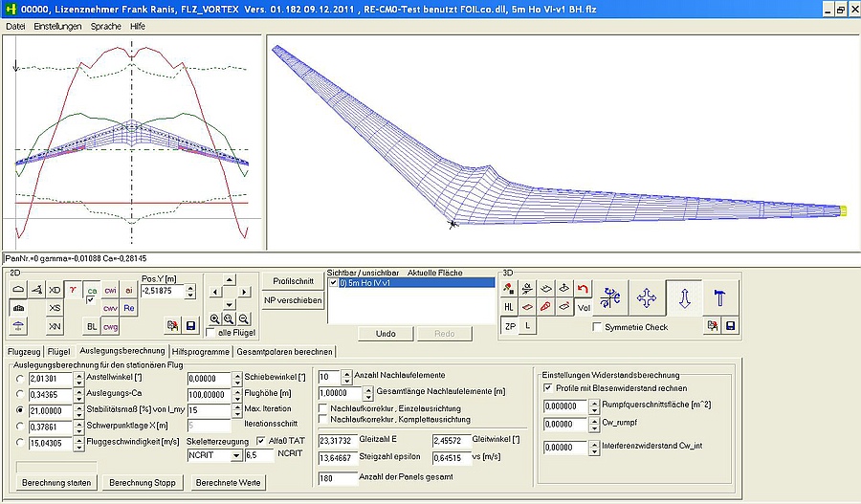Click the blue hammer tool icon
The image size is (861, 504).
pyautogui.click(x=720, y=299)
